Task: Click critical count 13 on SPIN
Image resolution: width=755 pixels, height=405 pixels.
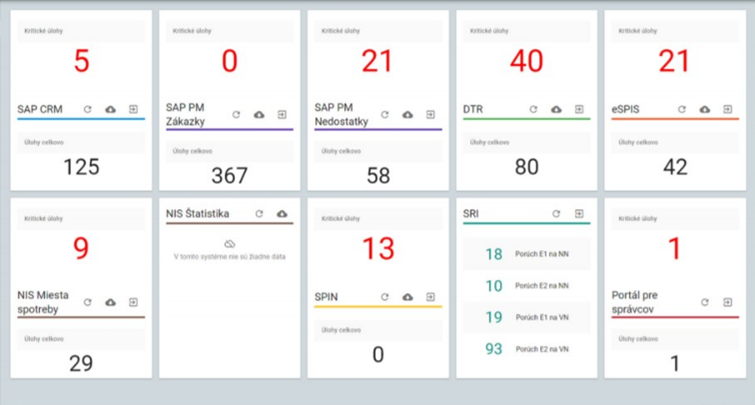Action: pos(378,248)
